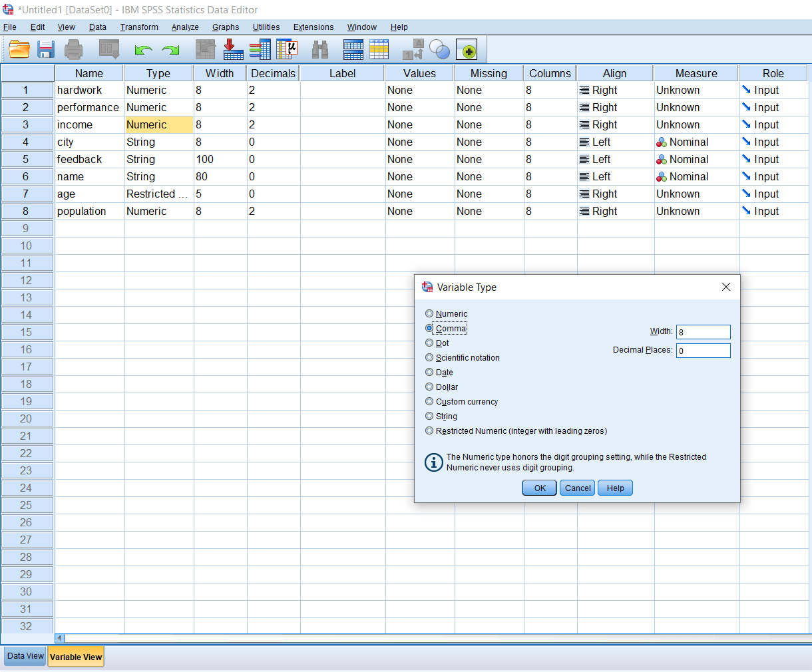Click the highlighted Numeric type cell for income
812x672 pixels.
[x=158, y=124]
